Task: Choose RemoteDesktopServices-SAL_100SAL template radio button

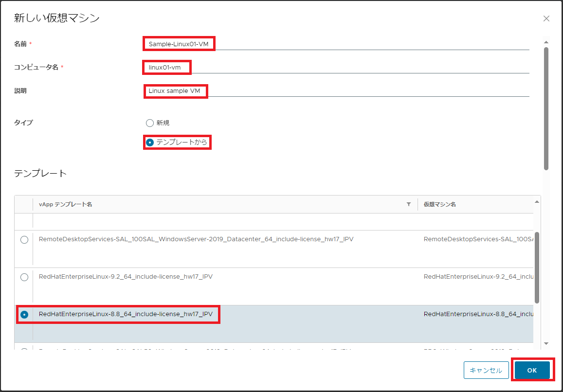Action: (24, 239)
